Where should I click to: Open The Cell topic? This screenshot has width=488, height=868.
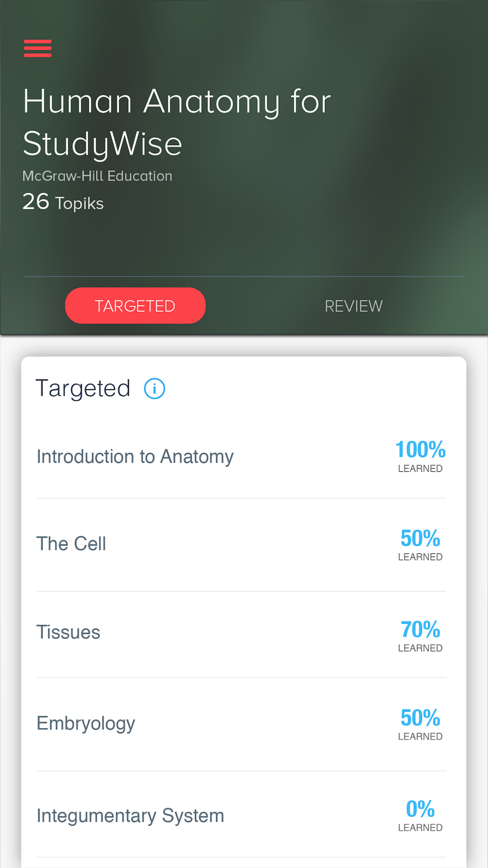71,544
